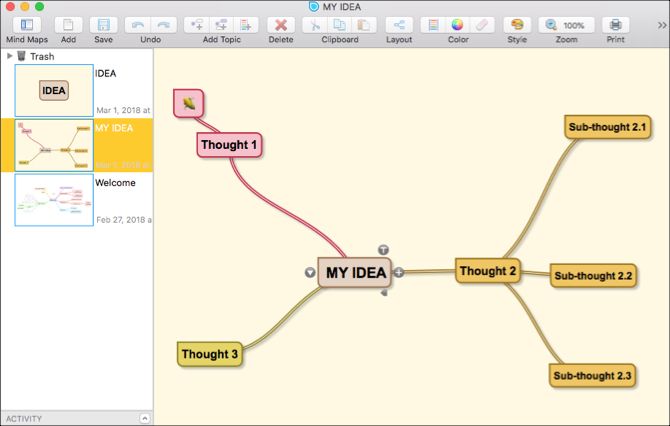Click the down-arrow handle left of MY IDEA

click(310, 272)
